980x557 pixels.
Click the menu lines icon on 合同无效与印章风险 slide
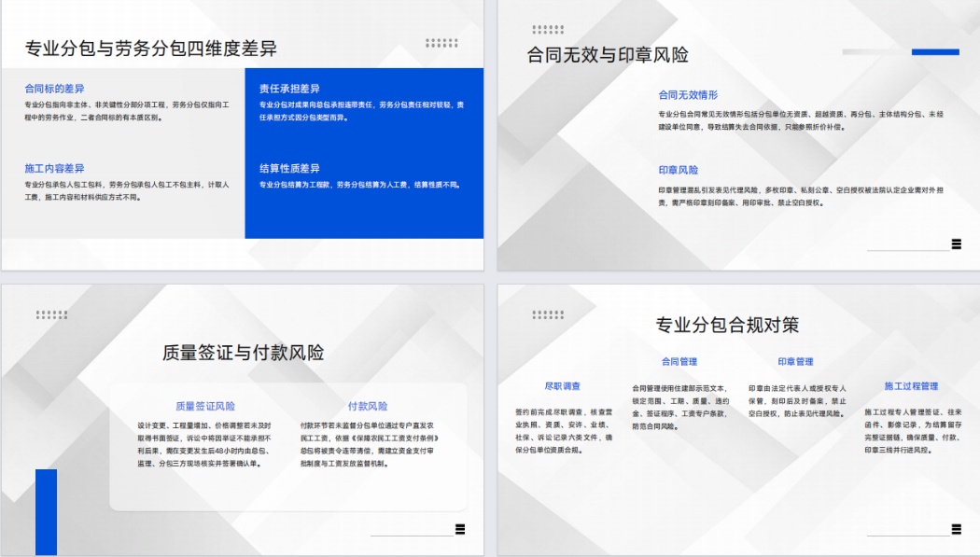tap(956, 244)
